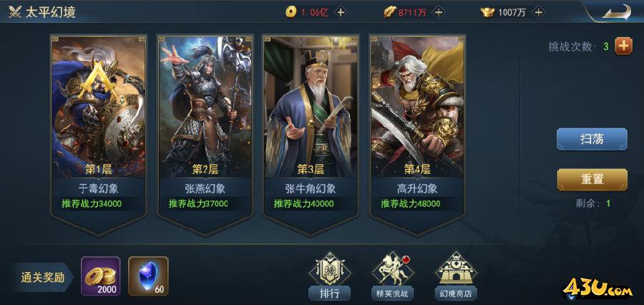Open the 幻境商店 shop icon

tap(456, 276)
